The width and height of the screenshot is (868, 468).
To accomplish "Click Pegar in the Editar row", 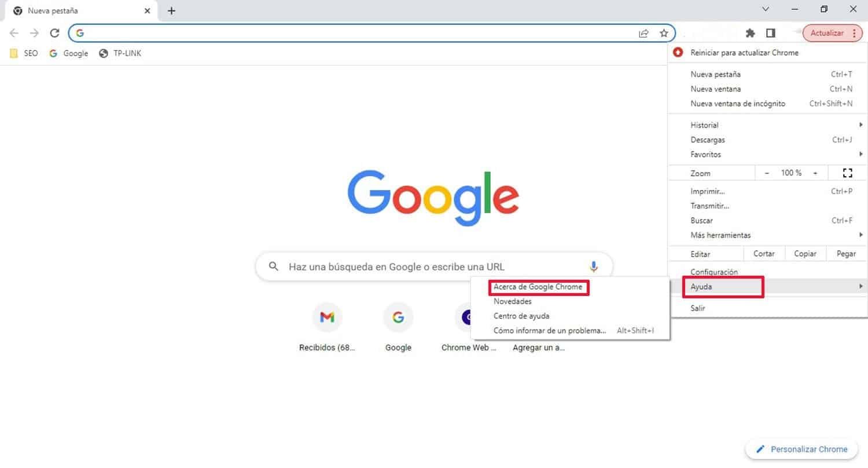I will 846,254.
